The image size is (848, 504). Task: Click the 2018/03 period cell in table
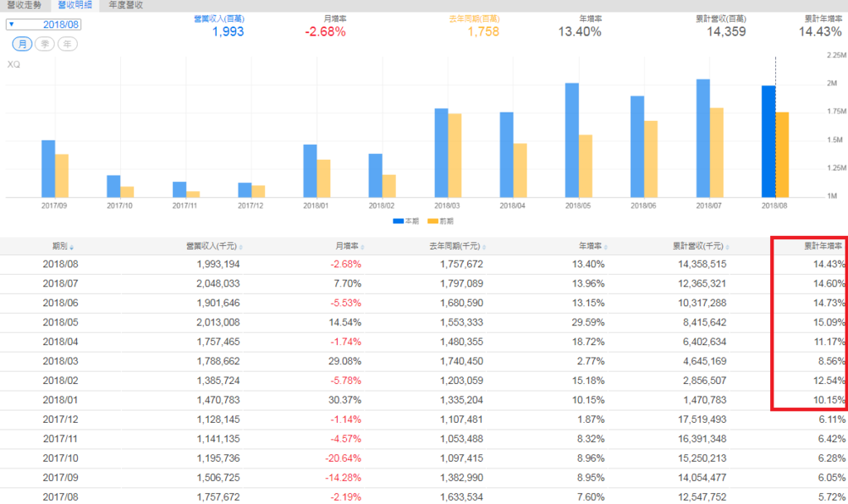click(60, 362)
